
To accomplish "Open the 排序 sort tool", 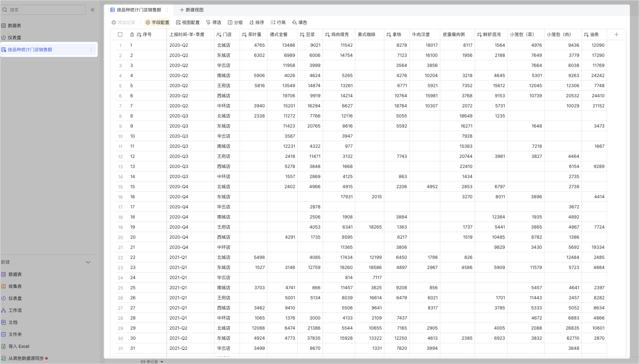I will pos(257,22).
